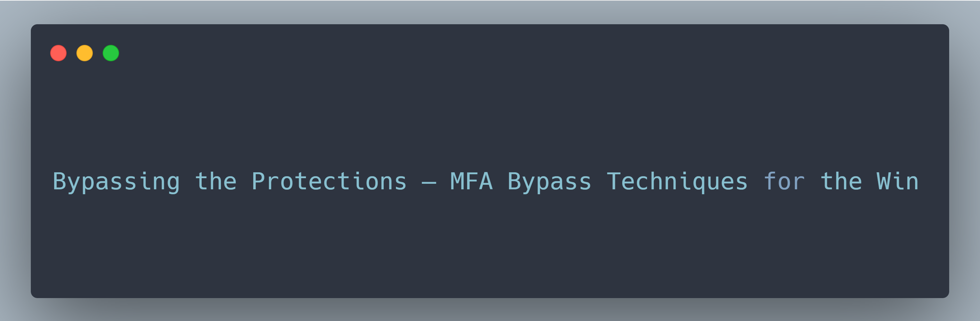980x321 pixels.
Task: Click the red close dot
Action: (x=58, y=53)
